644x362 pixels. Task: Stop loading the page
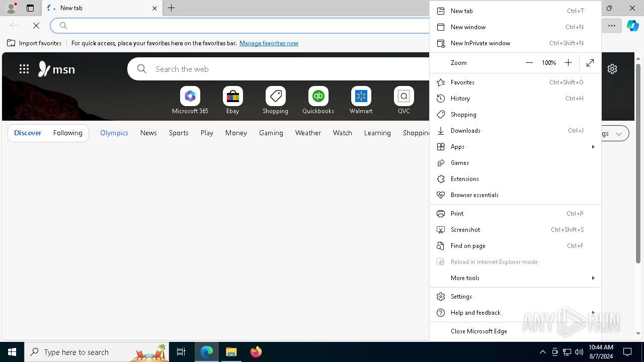(x=36, y=25)
